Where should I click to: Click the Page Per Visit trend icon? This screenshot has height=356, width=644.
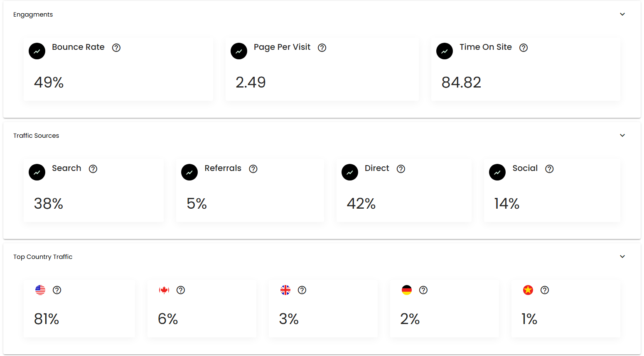click(x=239, y=51)
